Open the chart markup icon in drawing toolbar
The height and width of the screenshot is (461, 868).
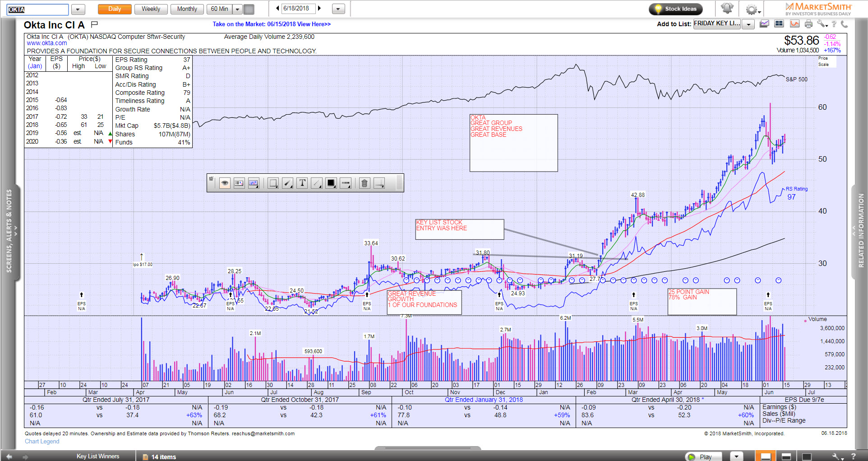click(254, 183)
